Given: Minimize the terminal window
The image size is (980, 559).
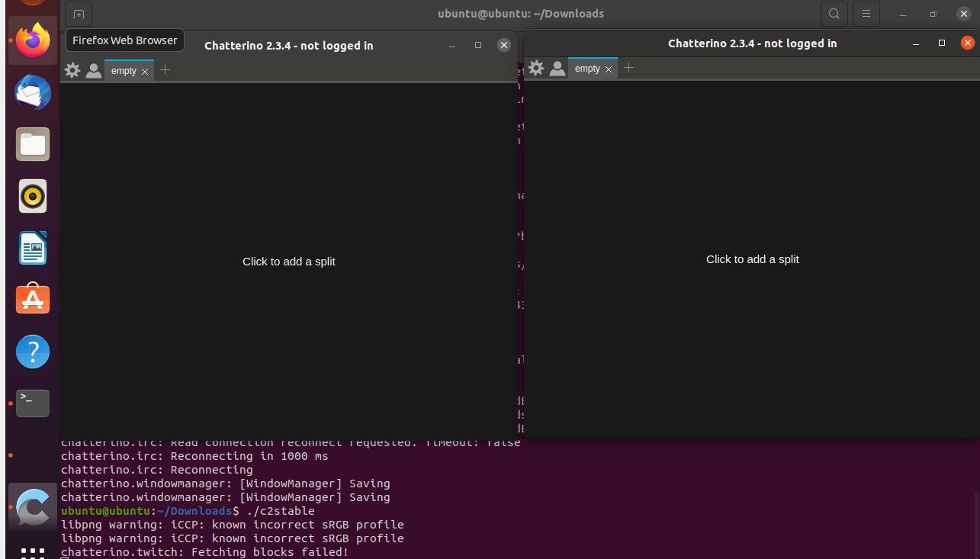Looking at the screenshot, I should click(903, 14).
